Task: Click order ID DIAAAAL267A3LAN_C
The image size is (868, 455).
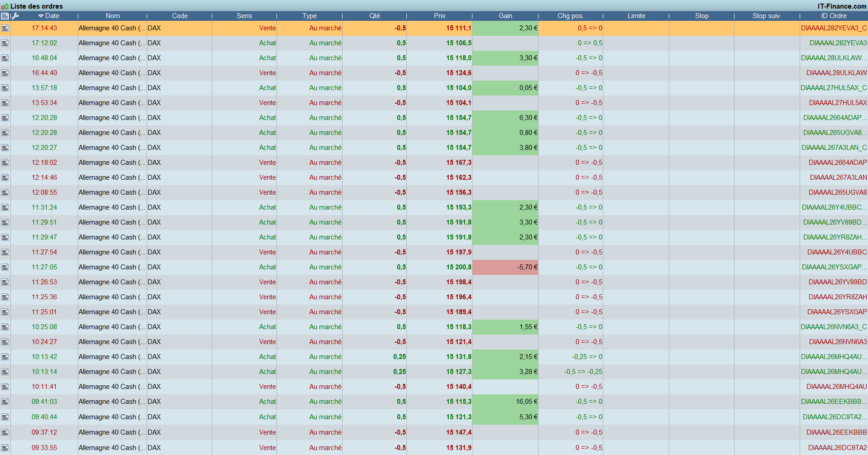Action: tap(834, 148)
